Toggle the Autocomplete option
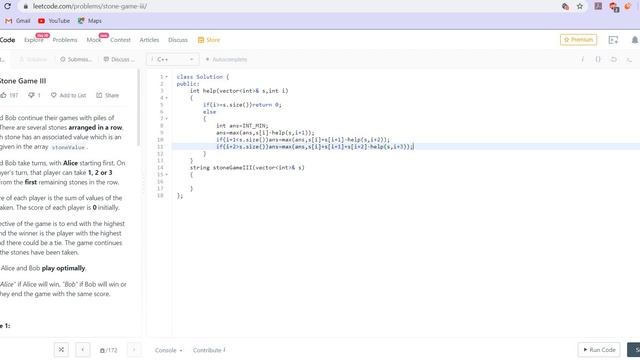The image size is (640, 360). [226, 59]
